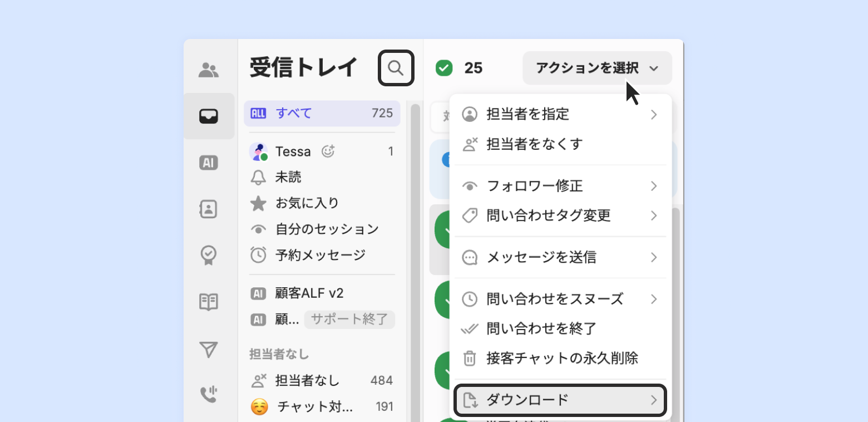Expand the ダウンロード submenu
This screenshot has height=422, width=868.
pos(560,400)
